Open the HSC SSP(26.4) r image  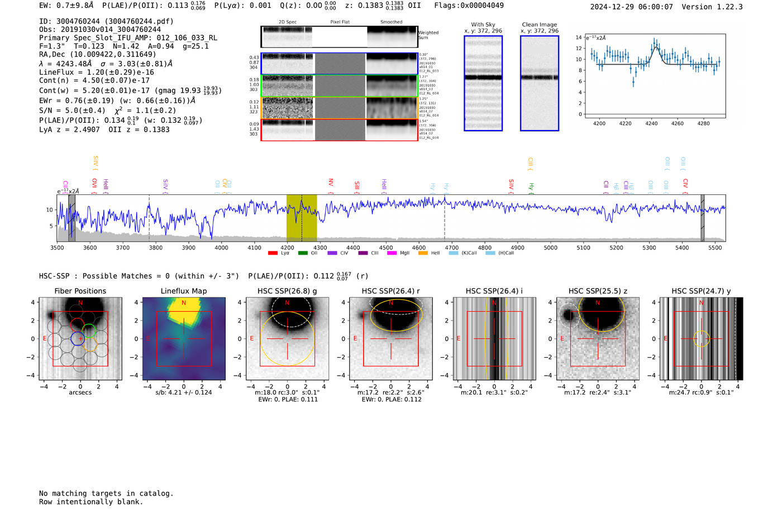click(x=391, y=338)
